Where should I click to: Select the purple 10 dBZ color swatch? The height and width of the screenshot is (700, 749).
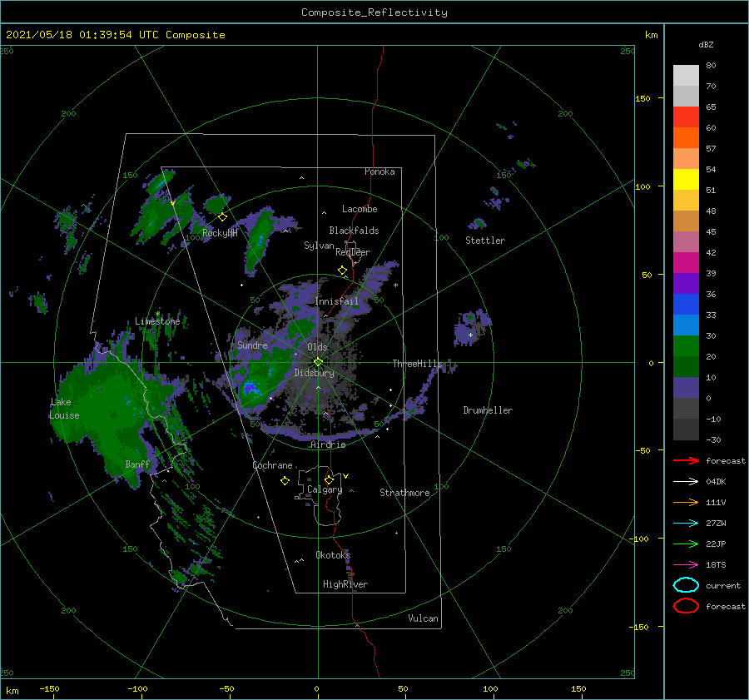pyautogui.click(x=686, y=388)
